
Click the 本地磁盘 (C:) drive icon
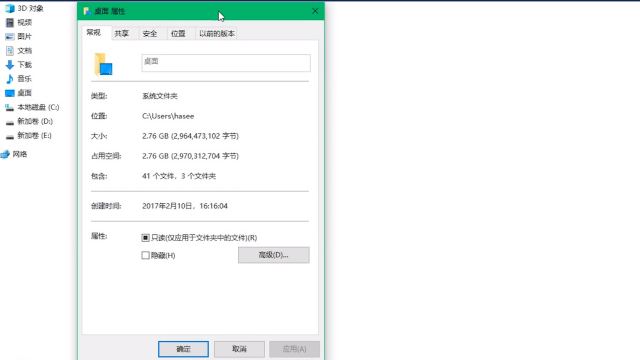(10, 107)
